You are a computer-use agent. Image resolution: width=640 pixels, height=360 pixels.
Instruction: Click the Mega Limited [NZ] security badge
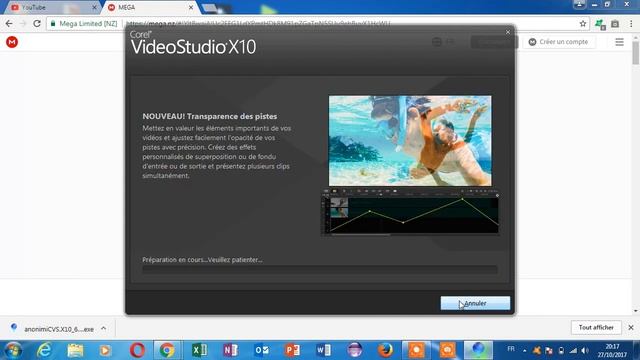[84, 24]
